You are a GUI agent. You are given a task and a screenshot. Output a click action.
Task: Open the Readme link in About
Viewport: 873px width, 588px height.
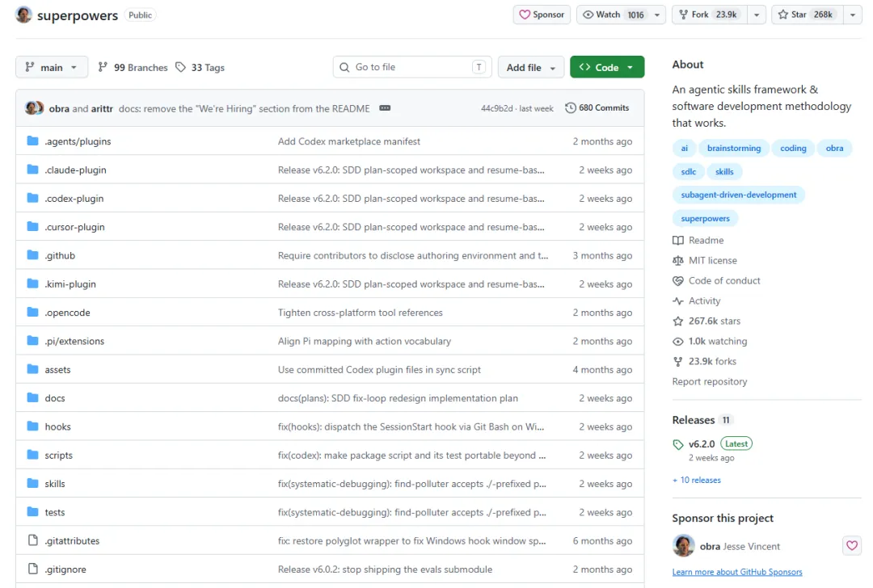(x=698, y=241)
